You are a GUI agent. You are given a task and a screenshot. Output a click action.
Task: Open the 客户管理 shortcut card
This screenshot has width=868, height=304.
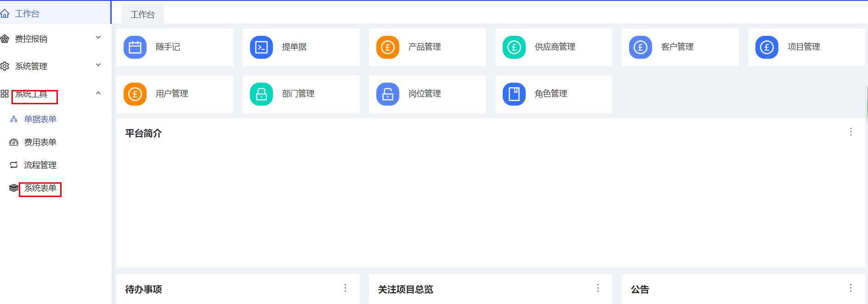[680, 47]
